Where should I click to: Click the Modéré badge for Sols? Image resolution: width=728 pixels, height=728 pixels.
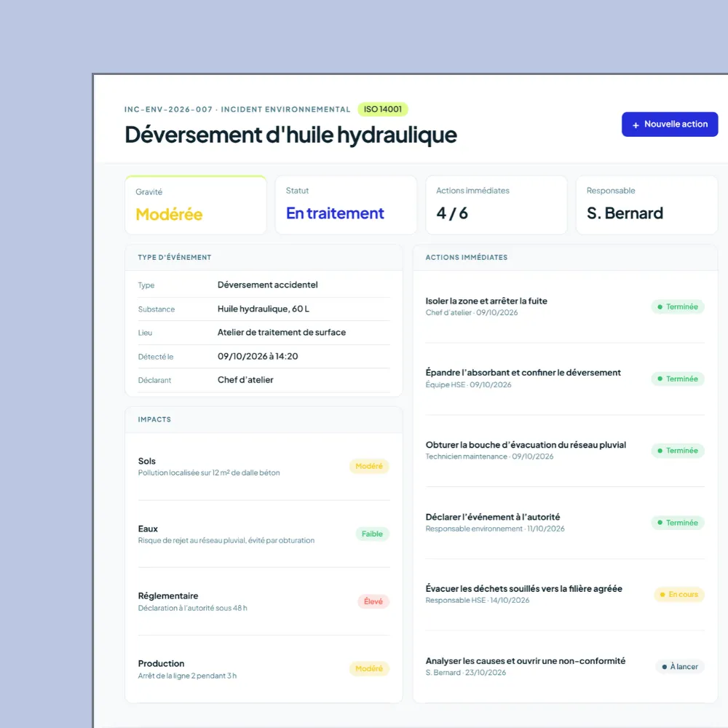(x=369, y=466)
